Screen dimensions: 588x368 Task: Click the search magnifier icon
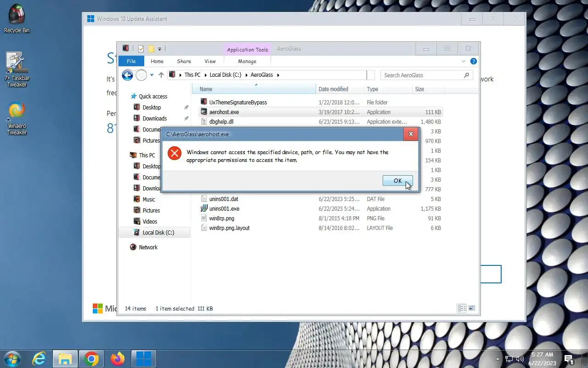tap(466, 75)
